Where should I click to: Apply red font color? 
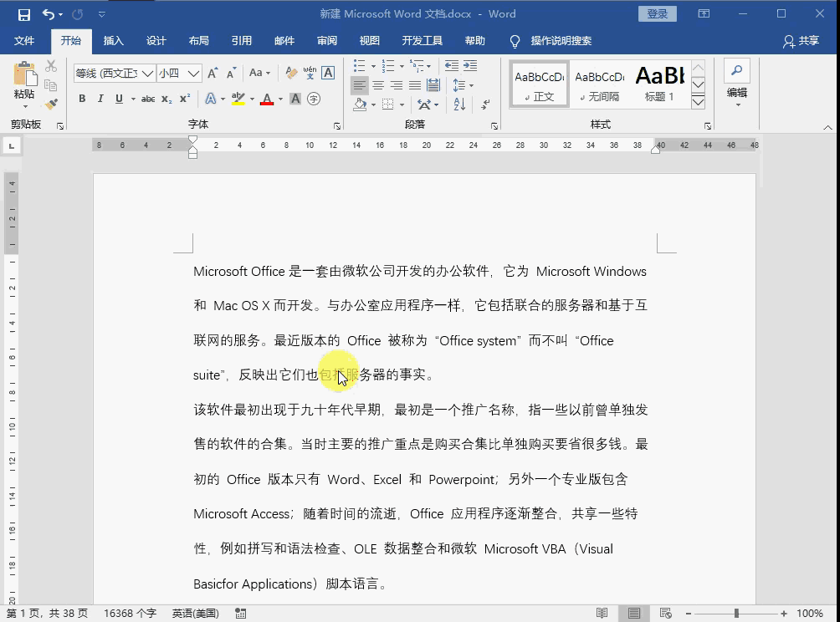click(267, 99)
